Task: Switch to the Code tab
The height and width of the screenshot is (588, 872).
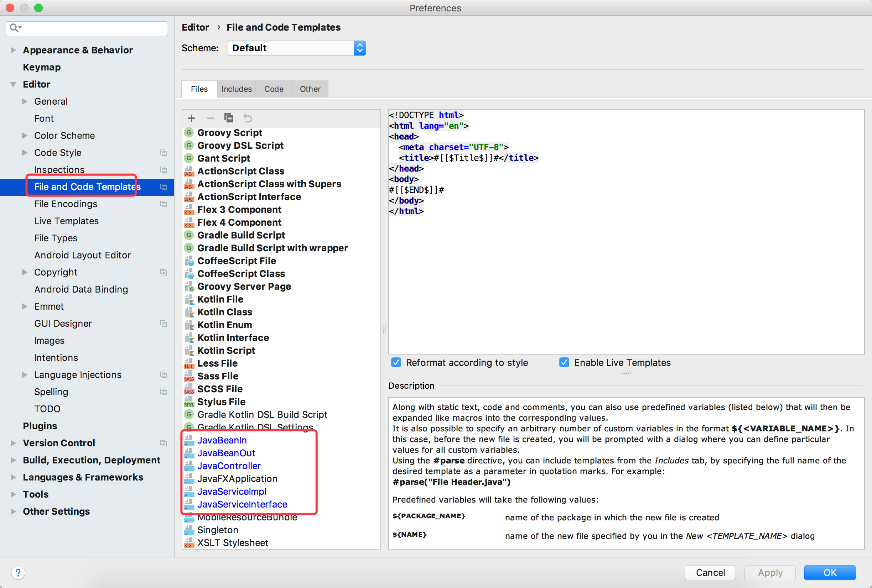Action: [x=274, y=89]
